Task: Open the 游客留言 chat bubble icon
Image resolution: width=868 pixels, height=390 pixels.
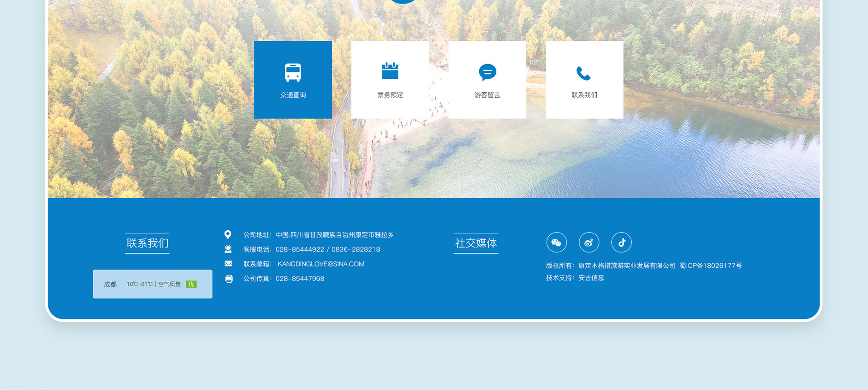Action: (487, 72)
